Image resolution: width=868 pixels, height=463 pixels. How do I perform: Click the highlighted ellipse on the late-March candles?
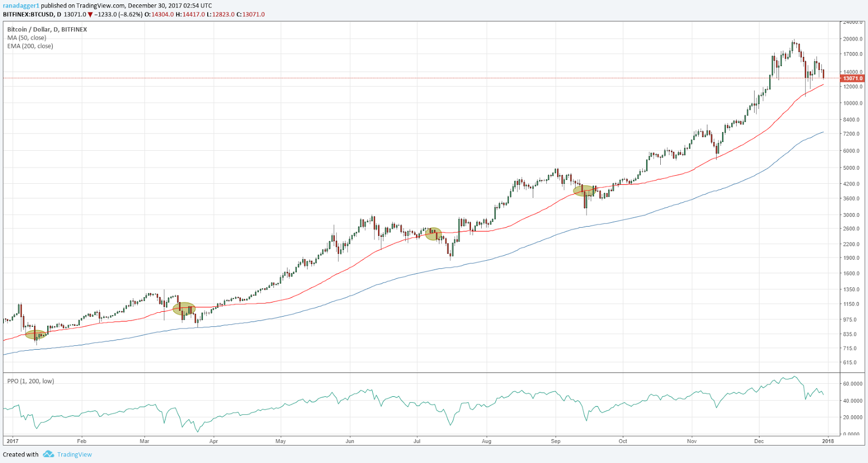pos(184,309)
